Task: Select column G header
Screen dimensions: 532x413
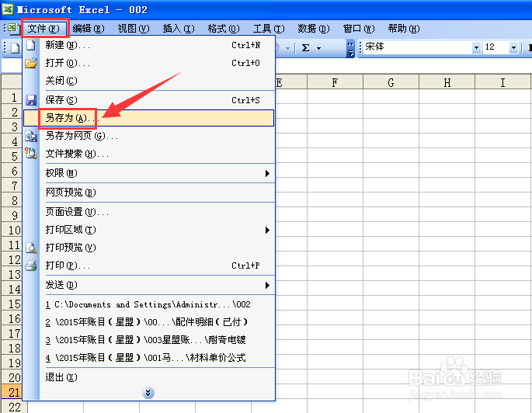Action: (391, 82)
